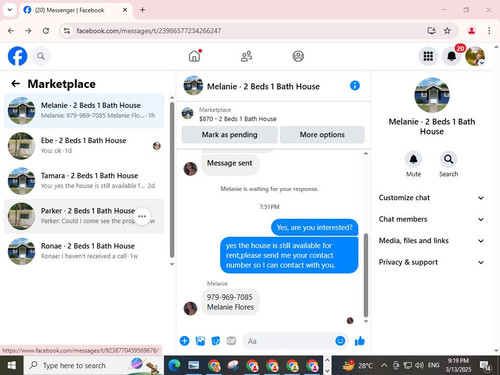Install app icon in address bar

(x=431, y=31)
